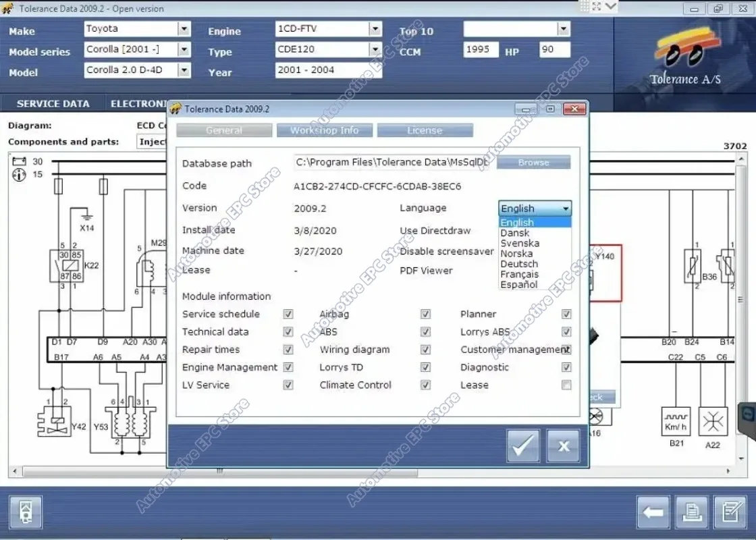Image resolution: width=756 pixels, height=540 pixels.
Task: Select the Y42 valve component in diagram
Action: [x=55, y=422]
